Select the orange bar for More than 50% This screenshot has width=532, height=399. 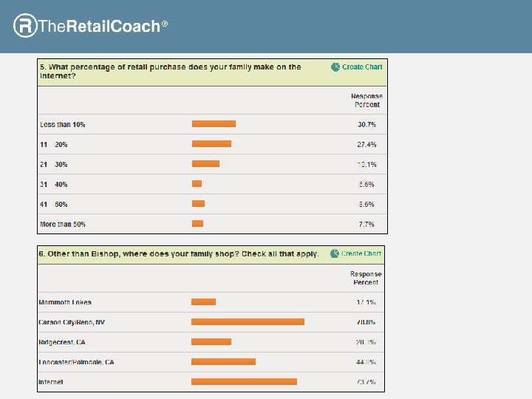(x=197, y=224)
